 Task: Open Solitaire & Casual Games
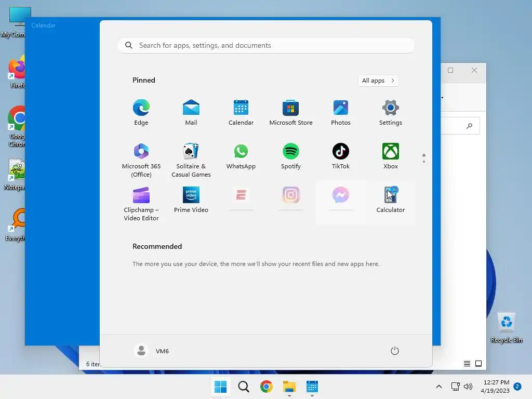(191, 160)
